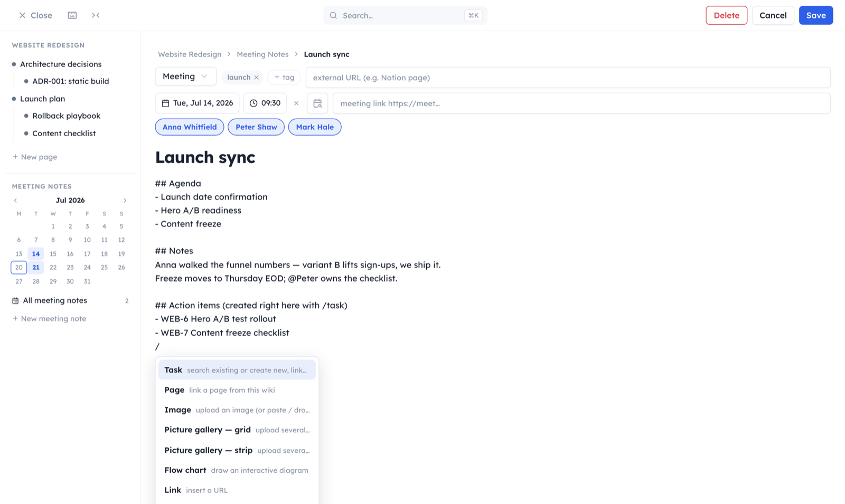
Task: Click the Close button with X
Action: (x=35, y=15)
